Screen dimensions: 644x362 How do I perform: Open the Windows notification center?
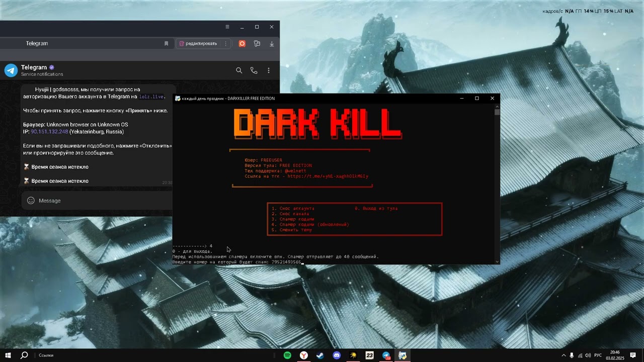tap(633, 355)
